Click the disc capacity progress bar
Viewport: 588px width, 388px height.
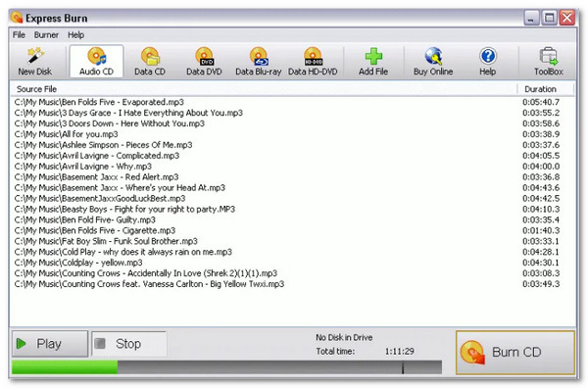click(226, 367)
